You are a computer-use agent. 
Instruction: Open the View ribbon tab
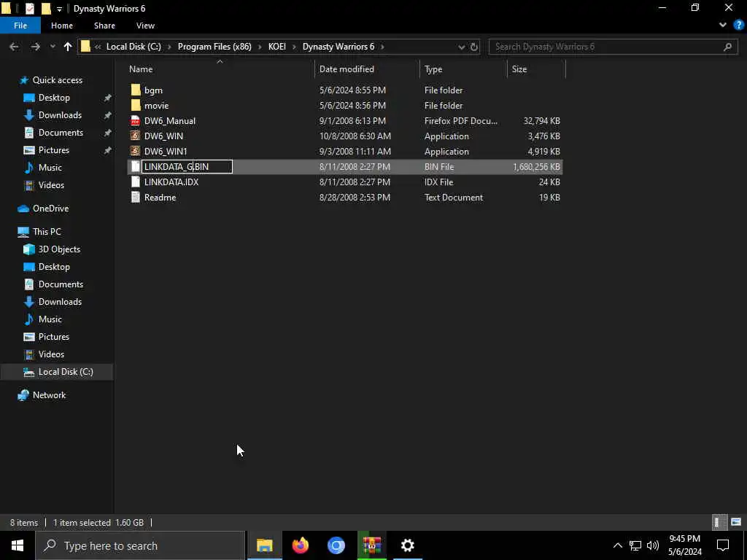coord(145,26)
